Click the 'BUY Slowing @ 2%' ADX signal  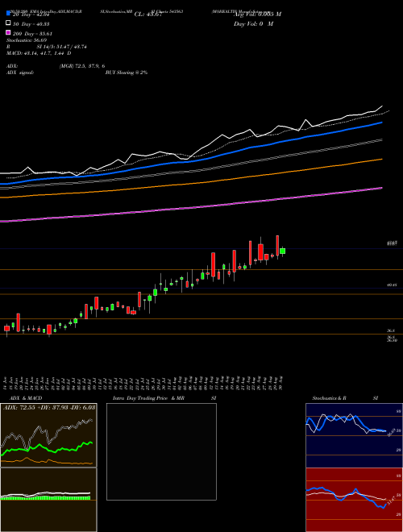click(x=127, y=73)
